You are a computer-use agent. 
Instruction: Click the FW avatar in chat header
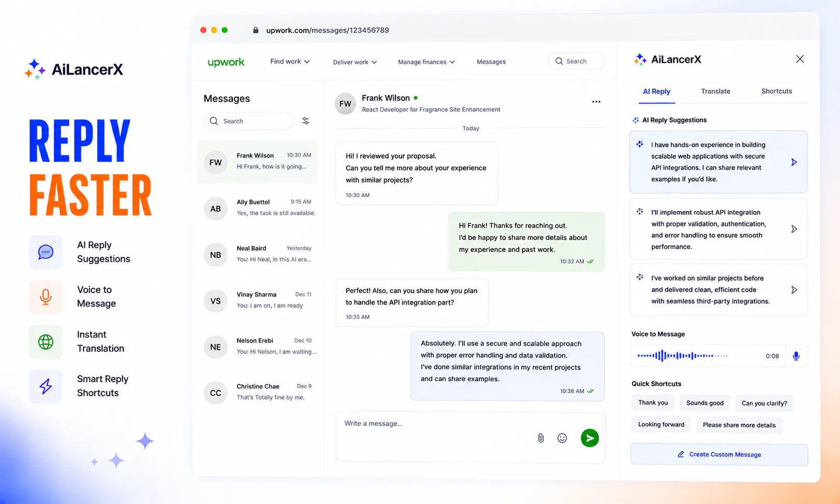pos(346,104)
